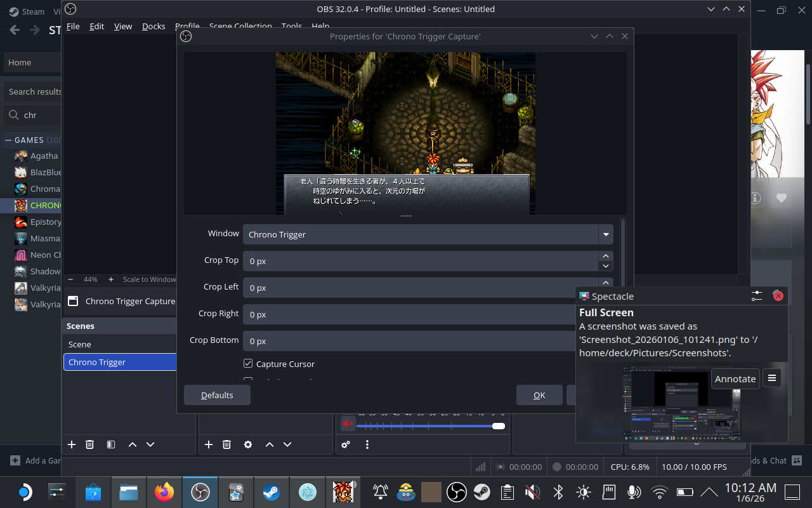Unmute the desktop audio speaker toggle
Image resolution: width=812 pixels, height=508 pixels.
coord(347,423)
